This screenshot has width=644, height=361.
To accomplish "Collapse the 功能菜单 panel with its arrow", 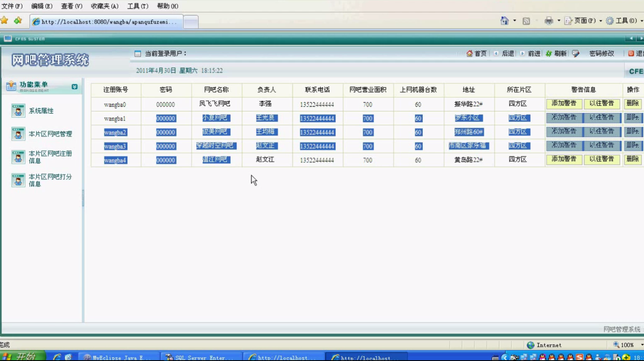I will [75, 87].
